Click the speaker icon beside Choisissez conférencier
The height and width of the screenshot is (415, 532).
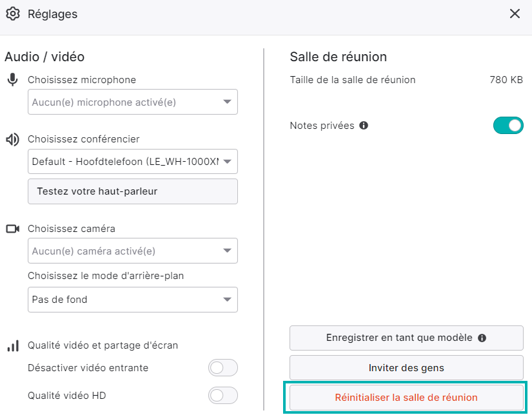click(12, 139)
